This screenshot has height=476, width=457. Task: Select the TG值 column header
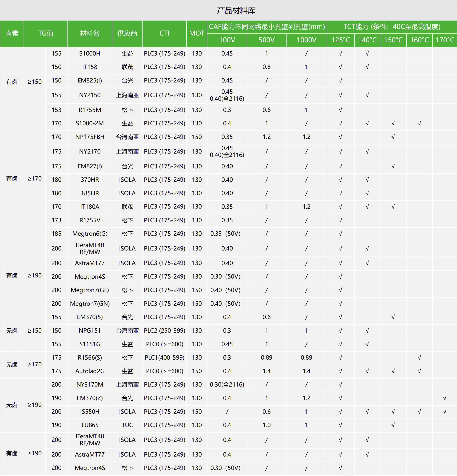46,33
